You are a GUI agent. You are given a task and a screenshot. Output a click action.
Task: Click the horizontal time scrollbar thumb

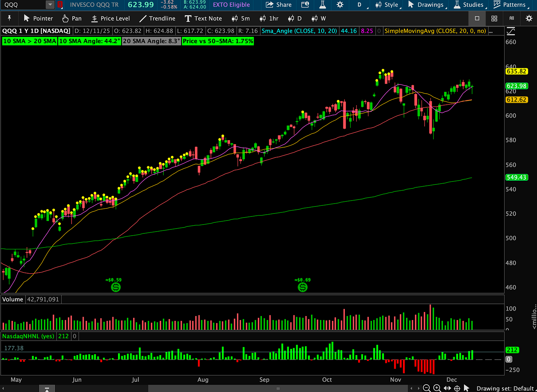pos(278,388)
